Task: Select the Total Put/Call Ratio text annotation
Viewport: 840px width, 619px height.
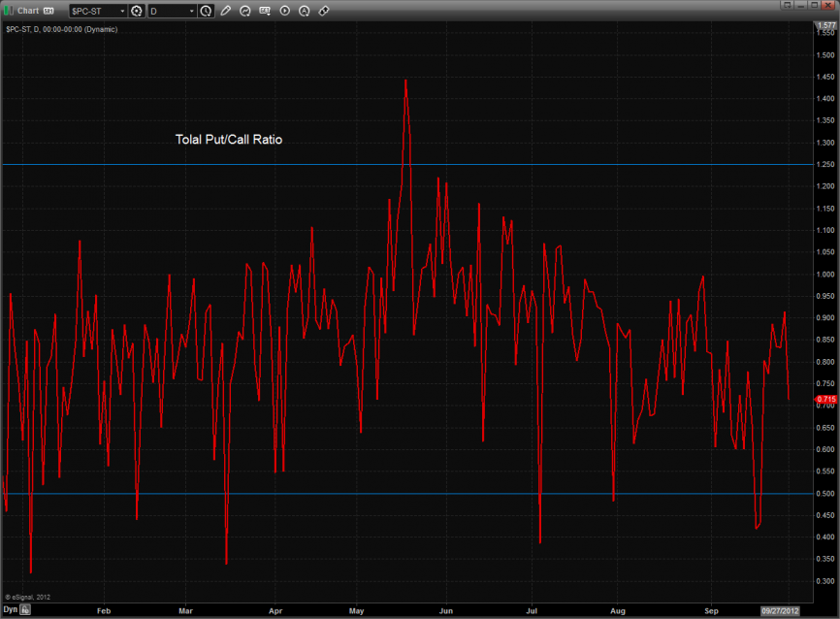Action: pyautogui.click(x=228, y=140)
